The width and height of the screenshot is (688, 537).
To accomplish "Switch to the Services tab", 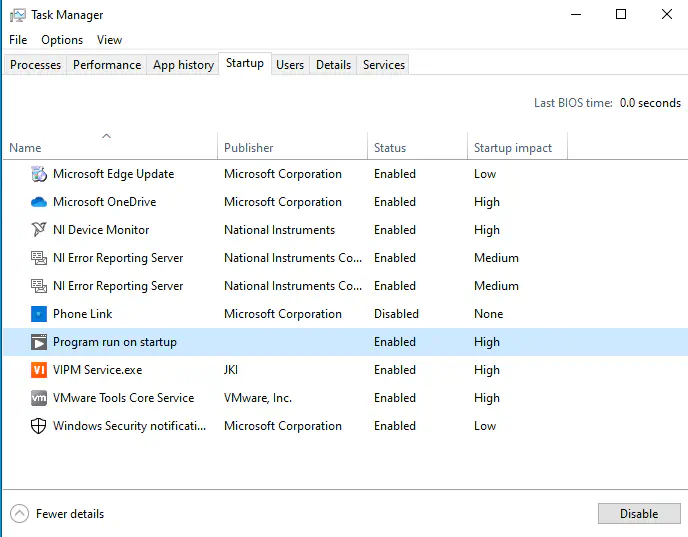I will click(x=384, y=65).
